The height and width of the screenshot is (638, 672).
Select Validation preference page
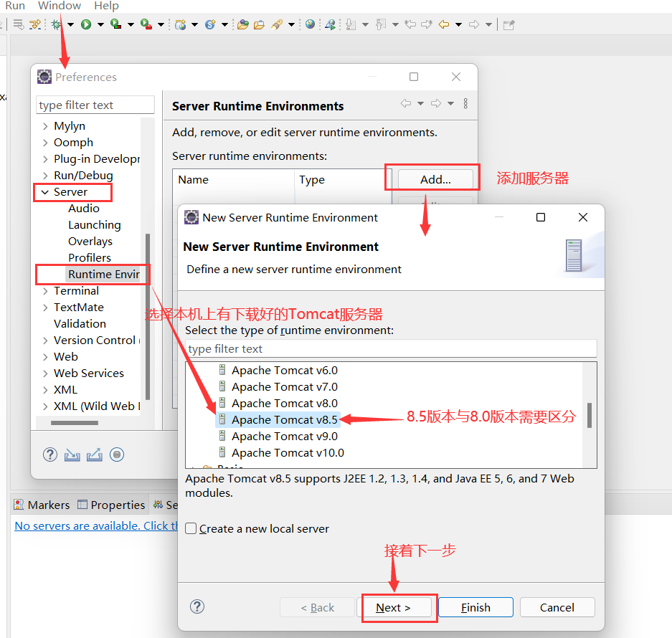pos(80,324)
